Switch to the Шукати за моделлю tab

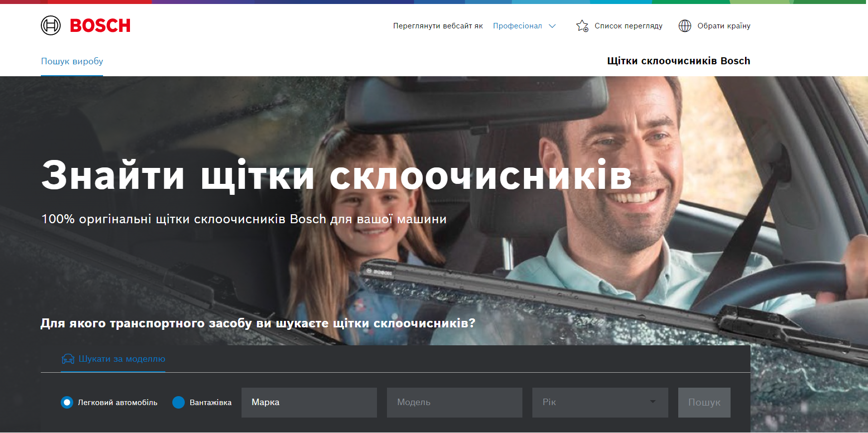coord(113,359)
